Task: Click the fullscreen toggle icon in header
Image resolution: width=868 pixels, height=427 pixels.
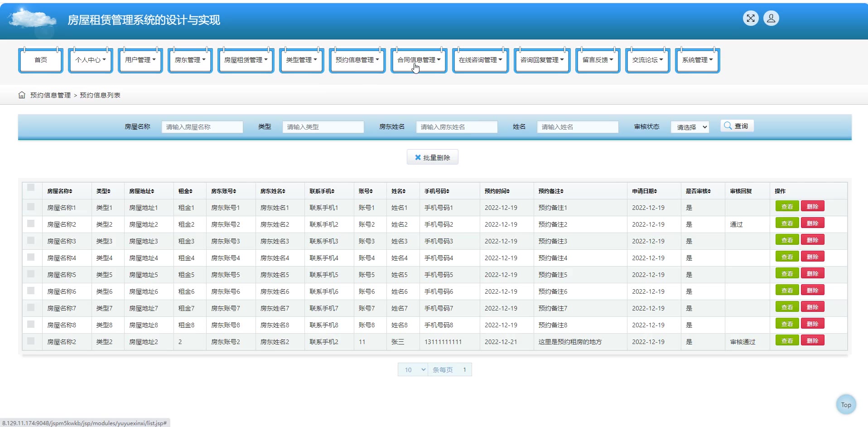Action: point(751,18)
